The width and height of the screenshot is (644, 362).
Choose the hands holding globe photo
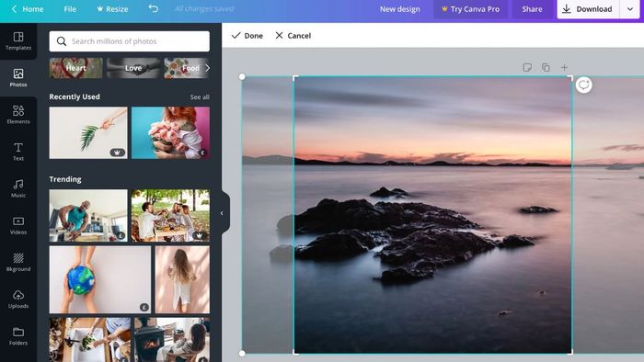(x=99, y=279)
